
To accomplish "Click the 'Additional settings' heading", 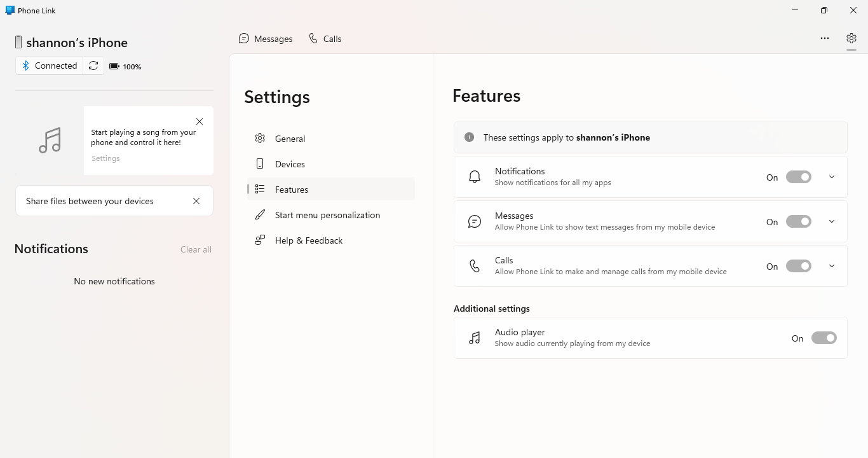I will coord(492,309).
